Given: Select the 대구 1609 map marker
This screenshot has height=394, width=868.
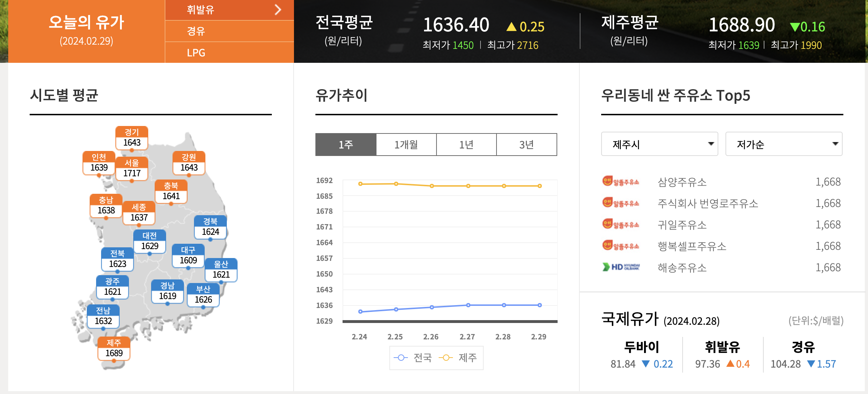Looking at the screenshot, I should coord(188,256).
